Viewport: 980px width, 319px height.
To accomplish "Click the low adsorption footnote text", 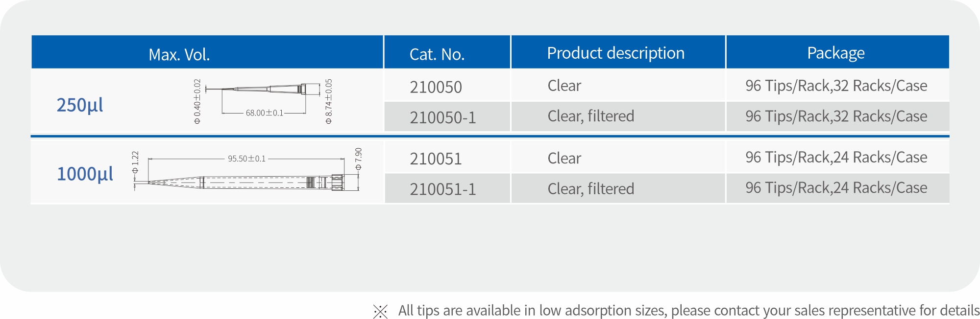I will (688, 311).
